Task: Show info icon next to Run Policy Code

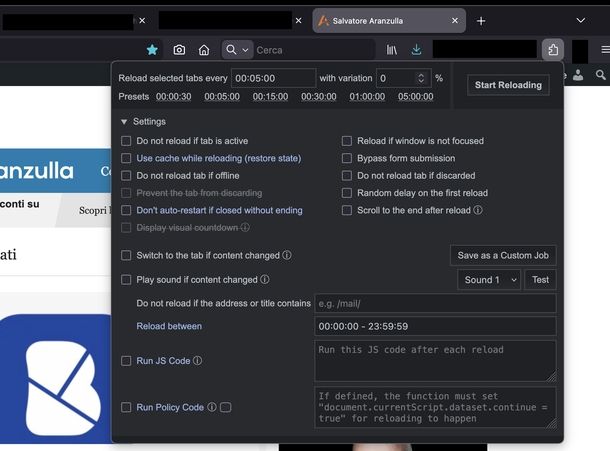Action: (212, 407)
